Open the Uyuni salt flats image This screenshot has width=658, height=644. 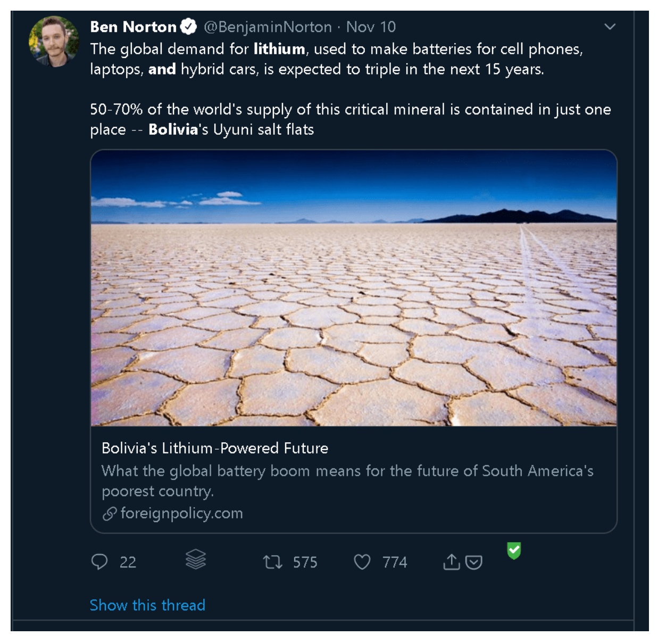354,288
